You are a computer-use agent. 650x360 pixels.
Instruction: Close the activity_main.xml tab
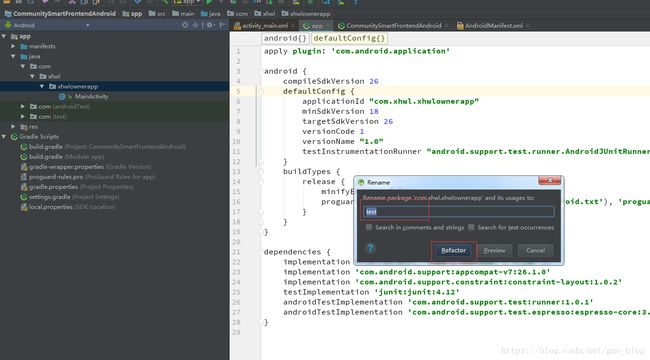coord(293,26)
